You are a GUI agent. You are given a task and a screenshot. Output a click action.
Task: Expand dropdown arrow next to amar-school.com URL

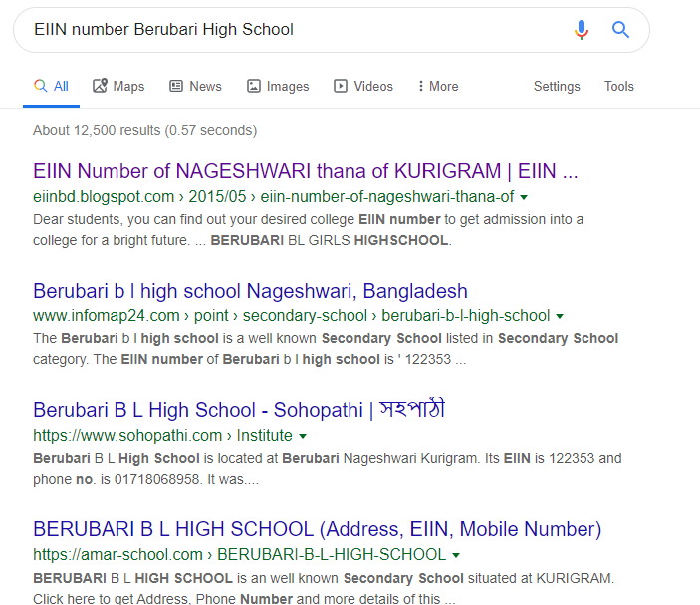[456, 555]
